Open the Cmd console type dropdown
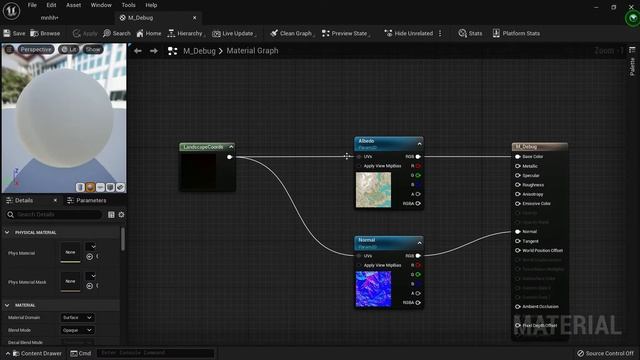640x360 pixels. point(81,353)
